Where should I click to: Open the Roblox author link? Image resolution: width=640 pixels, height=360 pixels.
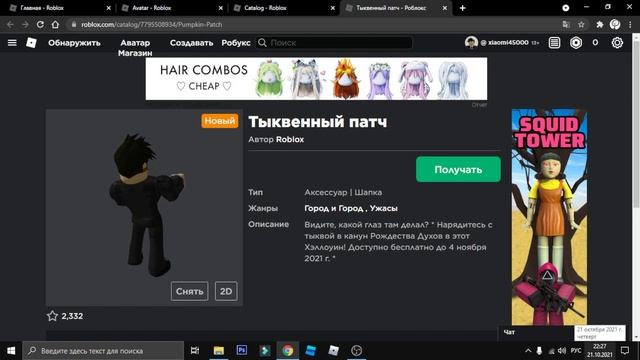click(290, 139)
